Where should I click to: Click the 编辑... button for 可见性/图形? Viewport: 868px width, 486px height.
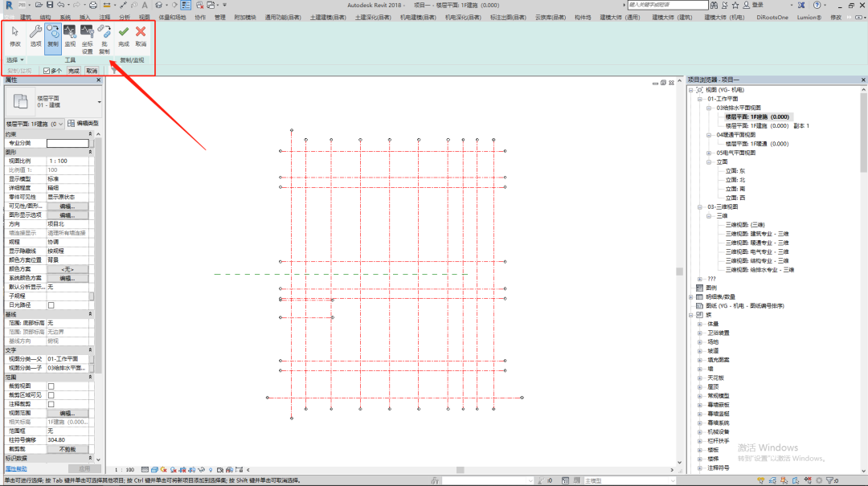click(67, 206)
